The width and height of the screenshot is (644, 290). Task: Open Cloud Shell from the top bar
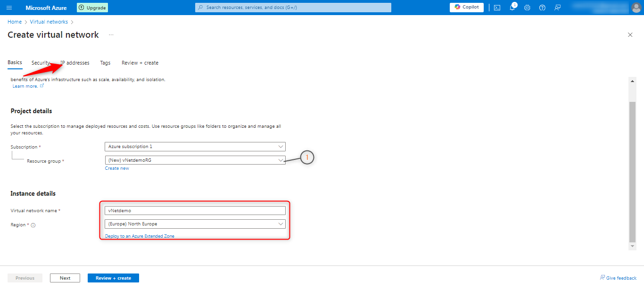point(497,8)
